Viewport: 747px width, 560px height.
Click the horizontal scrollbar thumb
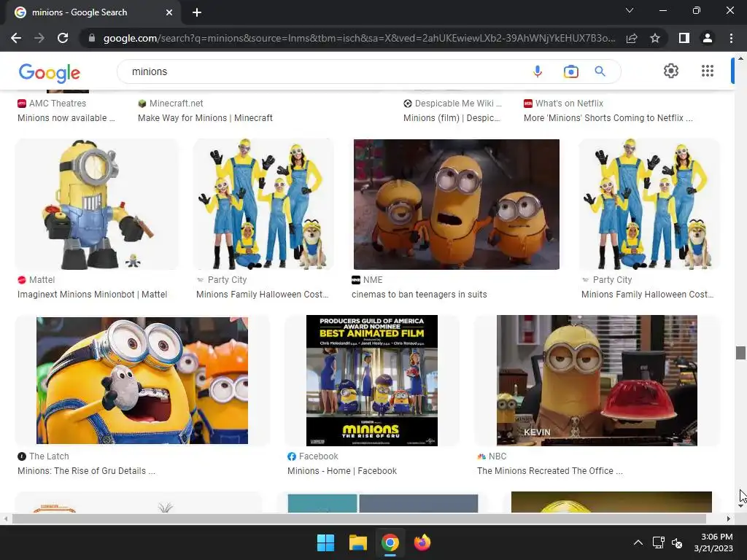[359, 518]
